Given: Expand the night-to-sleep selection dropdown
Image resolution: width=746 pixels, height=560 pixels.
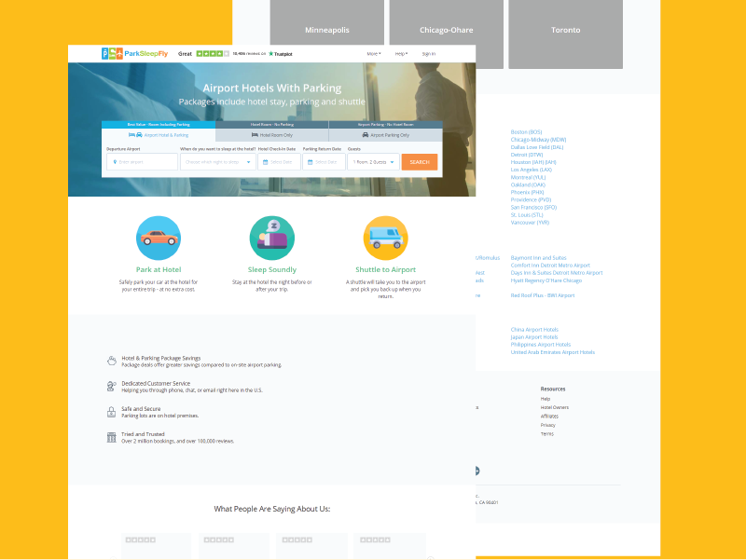Looking at the screenshot, I should [217, 162].
